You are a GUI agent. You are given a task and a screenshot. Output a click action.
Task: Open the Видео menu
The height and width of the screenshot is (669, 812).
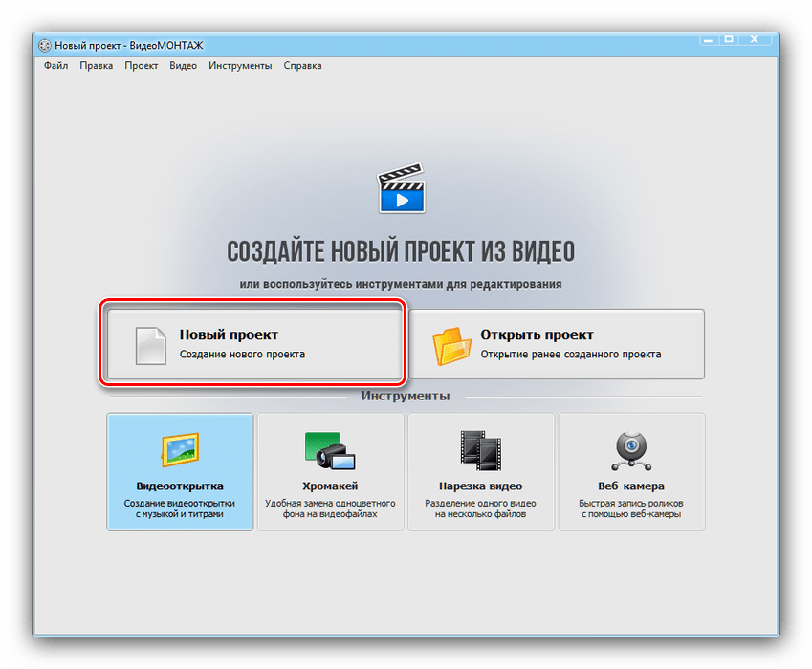tap(183, 65)
